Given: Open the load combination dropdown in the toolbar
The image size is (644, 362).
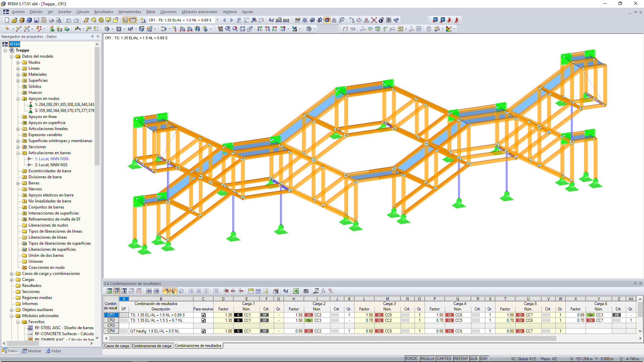Looking at the screenshot, I should (217, 20).
